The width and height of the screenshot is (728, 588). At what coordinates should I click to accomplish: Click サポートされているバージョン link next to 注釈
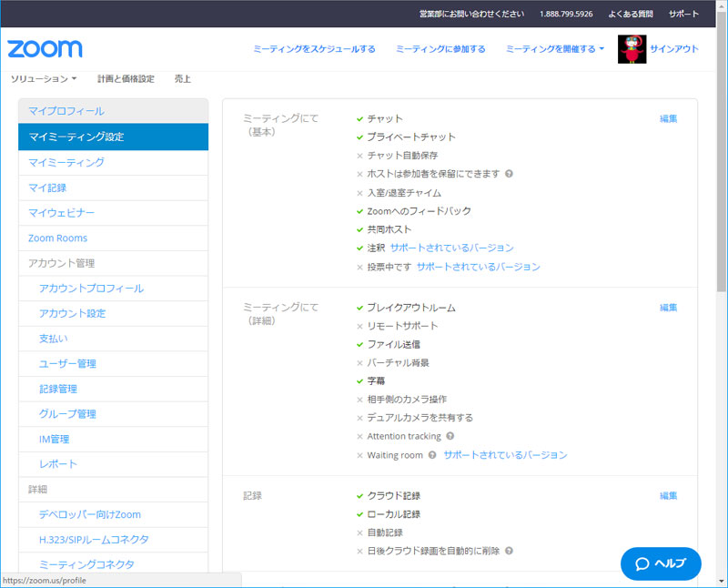[451, 248]
